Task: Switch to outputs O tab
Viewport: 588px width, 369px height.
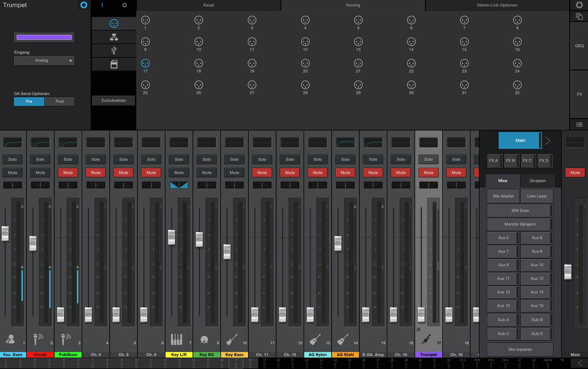Action: click(124, 5)
